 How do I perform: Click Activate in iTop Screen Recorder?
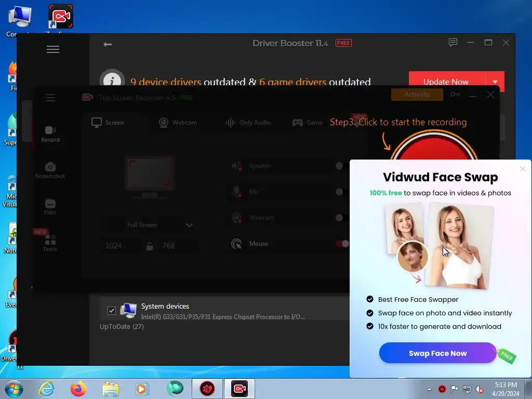point(417,95)
